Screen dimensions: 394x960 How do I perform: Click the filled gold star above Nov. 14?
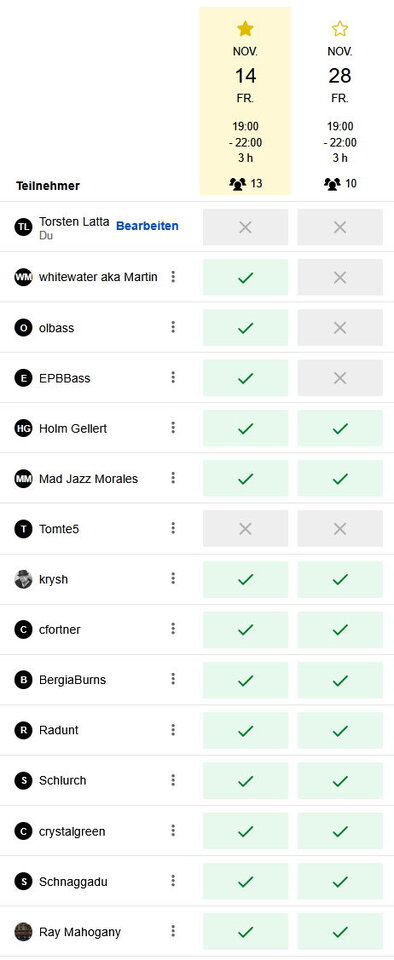coord(245,28)
